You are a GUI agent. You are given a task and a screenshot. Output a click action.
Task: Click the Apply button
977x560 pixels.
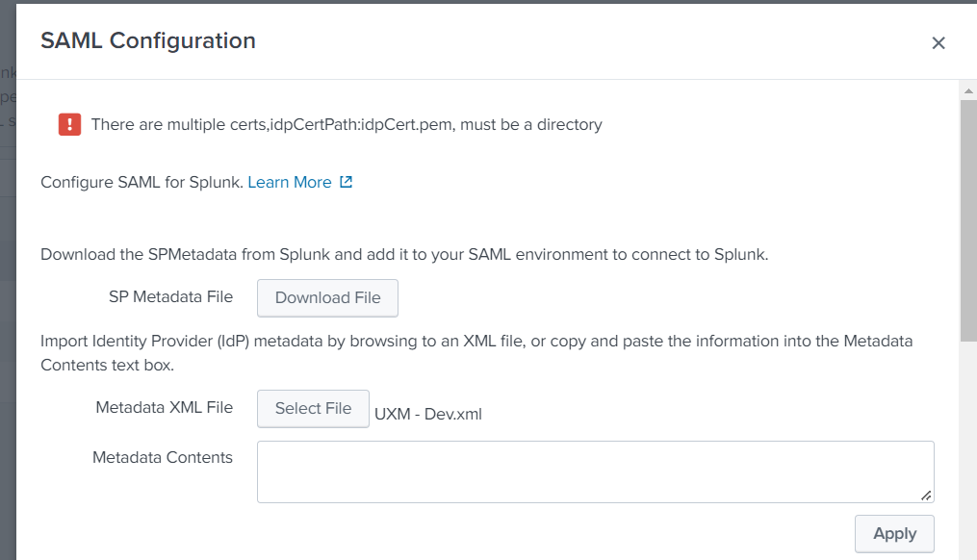(894, 533)
